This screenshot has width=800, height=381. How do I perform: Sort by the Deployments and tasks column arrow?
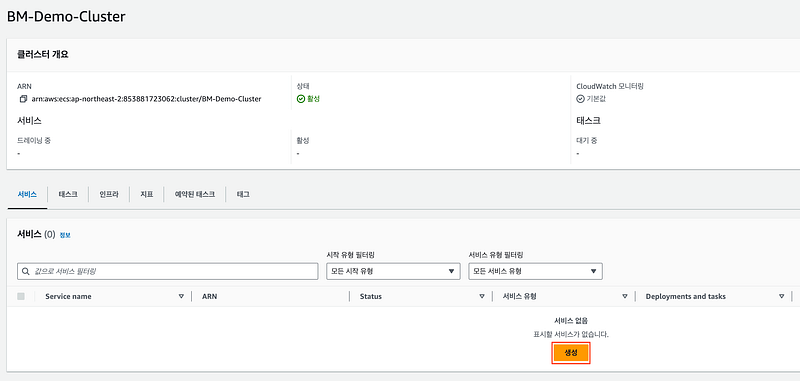click(781, 296)
